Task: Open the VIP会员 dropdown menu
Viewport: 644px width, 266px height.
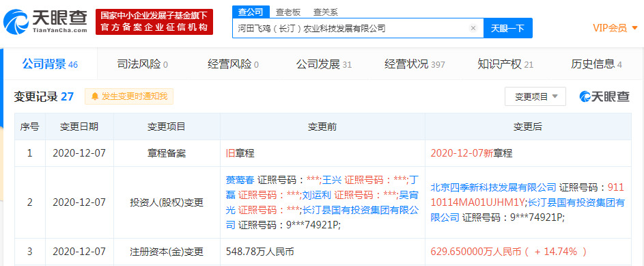Action: coord(615,28)
